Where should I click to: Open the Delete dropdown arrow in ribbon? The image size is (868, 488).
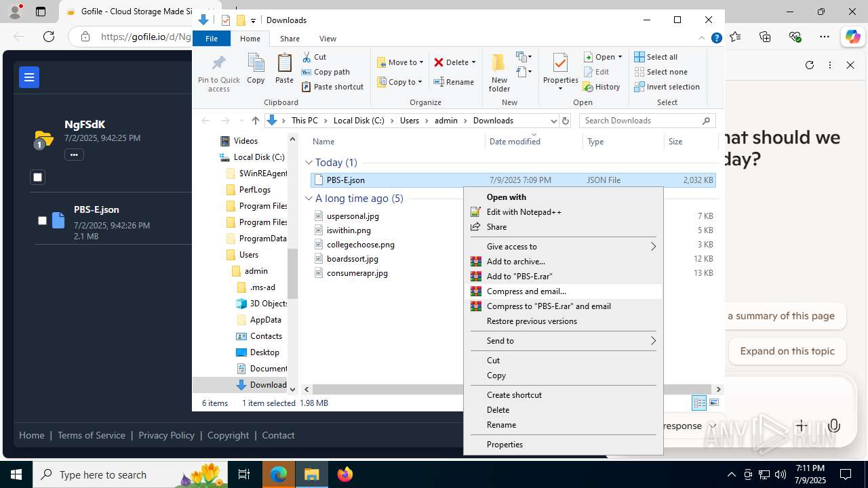473,62
